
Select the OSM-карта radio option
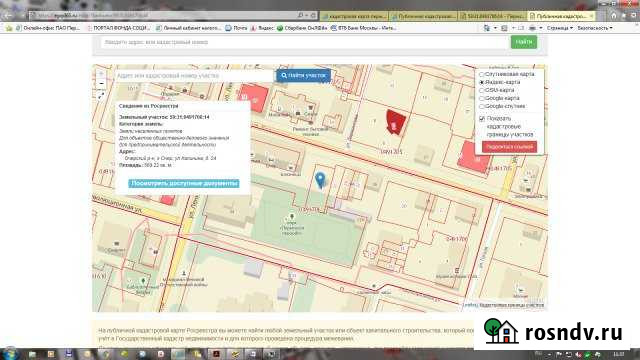[482, 90]
